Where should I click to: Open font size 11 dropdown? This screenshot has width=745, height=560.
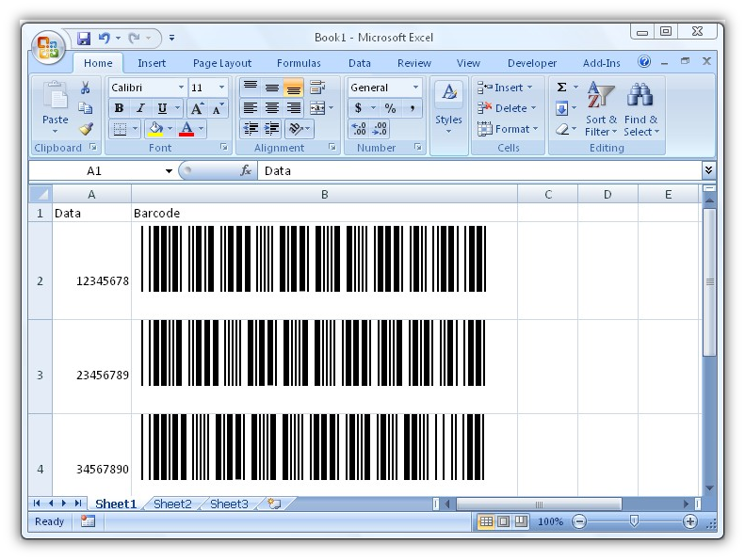[221, 88]
